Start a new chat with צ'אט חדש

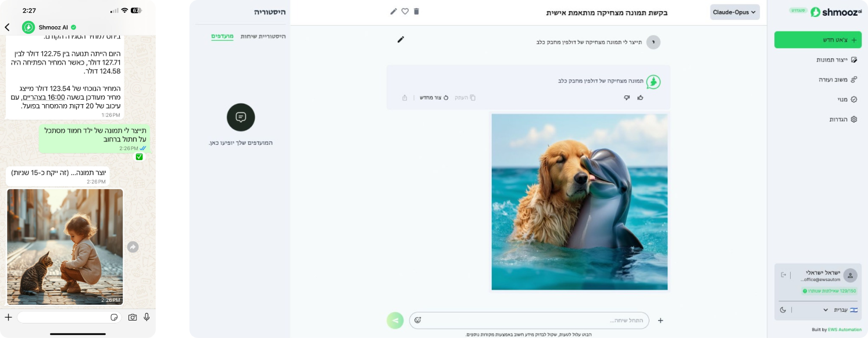pyautogui.click(x=817, y=40)
